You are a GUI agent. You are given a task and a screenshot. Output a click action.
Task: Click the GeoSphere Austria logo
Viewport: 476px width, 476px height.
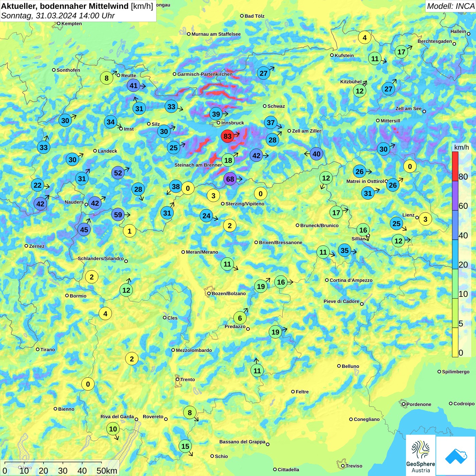[421, 455]
